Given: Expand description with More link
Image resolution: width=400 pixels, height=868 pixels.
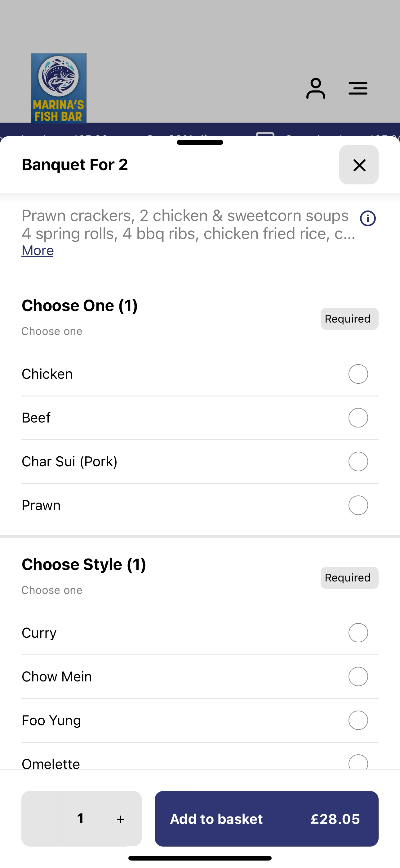Looking at the screenshot, I should click(38, 250).
